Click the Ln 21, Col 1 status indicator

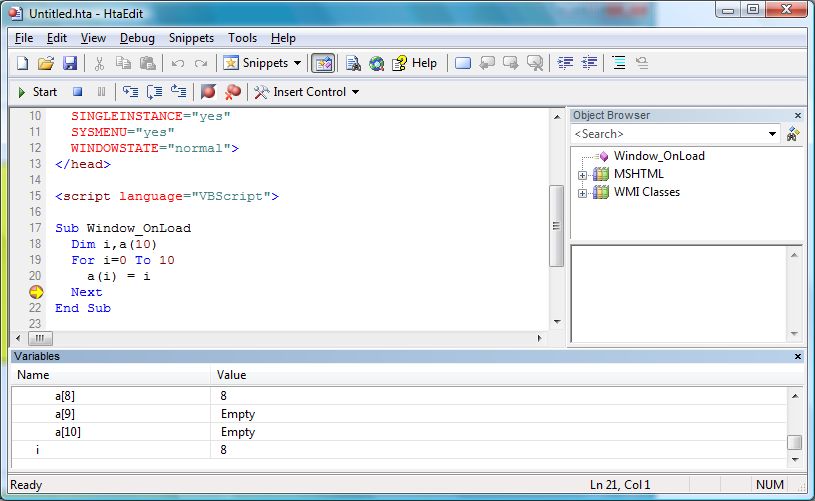pyautogui.click(x=620, y=485)
